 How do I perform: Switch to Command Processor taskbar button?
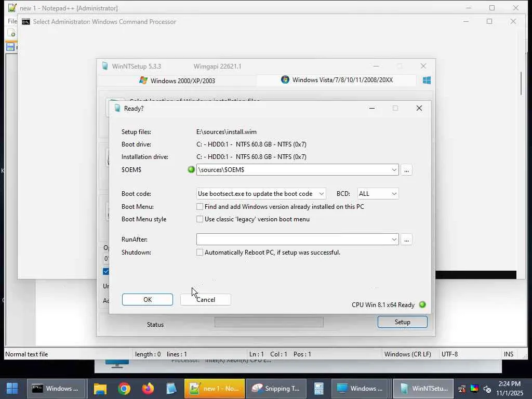pos(56,389)
